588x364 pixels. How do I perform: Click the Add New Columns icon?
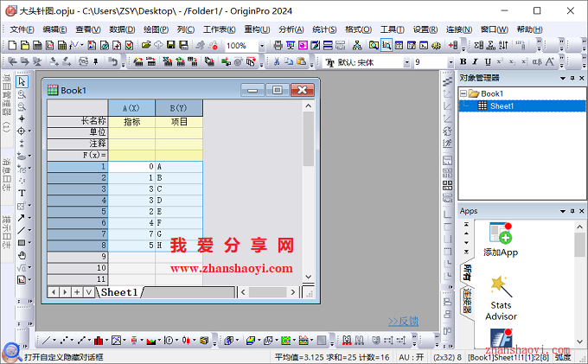452,46
